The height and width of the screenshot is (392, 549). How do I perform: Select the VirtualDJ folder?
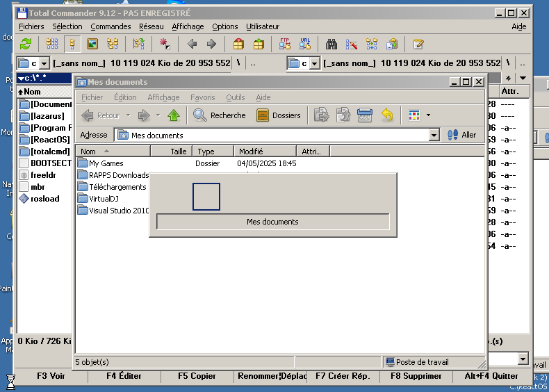pyautogui.click(x=99, y=199)
